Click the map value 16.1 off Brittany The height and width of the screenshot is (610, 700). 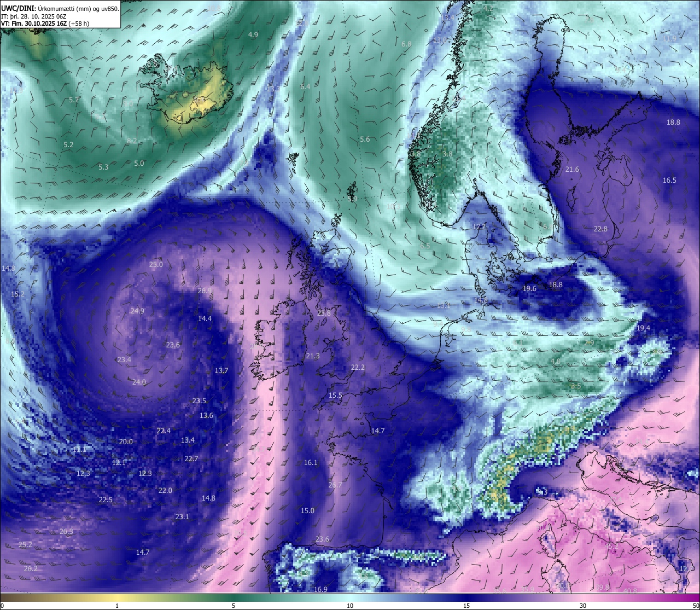[311, 462]
